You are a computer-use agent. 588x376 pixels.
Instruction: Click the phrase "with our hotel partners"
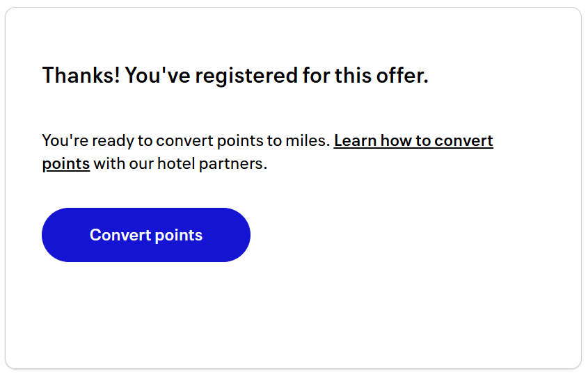(180, 165)
